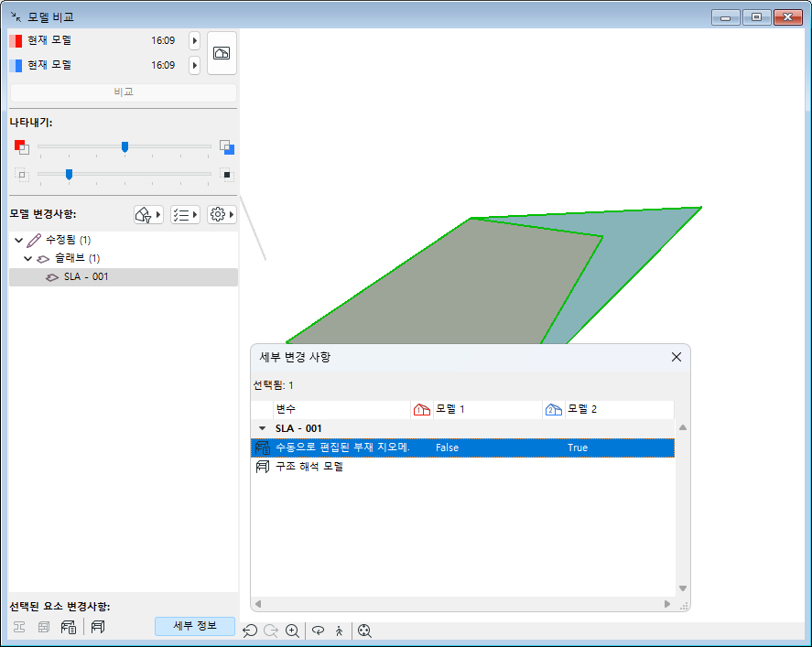Click the zoom magnifier icon

293,631
